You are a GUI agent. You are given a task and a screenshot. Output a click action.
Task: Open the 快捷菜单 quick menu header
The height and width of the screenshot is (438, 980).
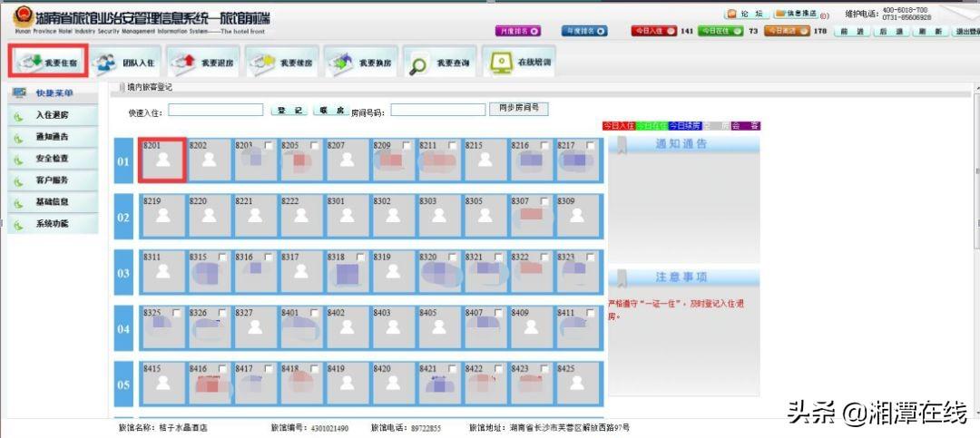[53, 93]
